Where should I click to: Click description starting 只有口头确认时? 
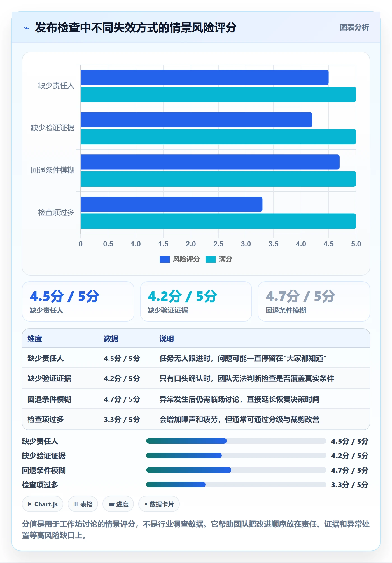247,378
